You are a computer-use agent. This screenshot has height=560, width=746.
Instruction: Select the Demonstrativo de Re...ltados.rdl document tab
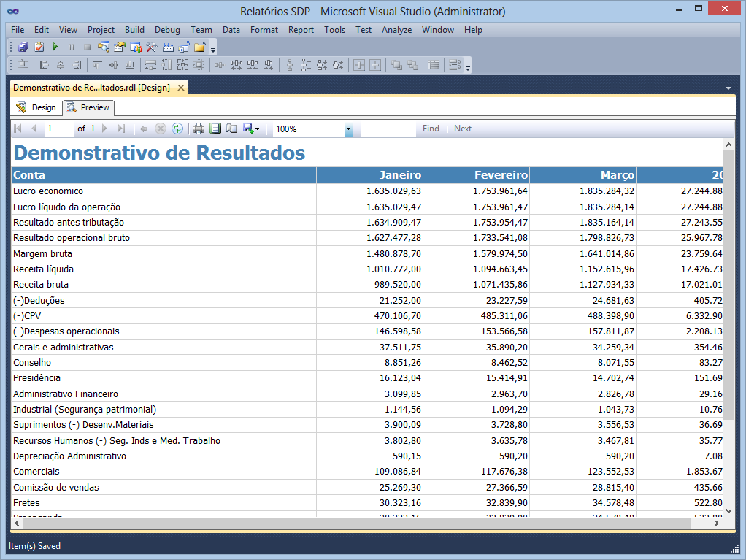[92, 88]
